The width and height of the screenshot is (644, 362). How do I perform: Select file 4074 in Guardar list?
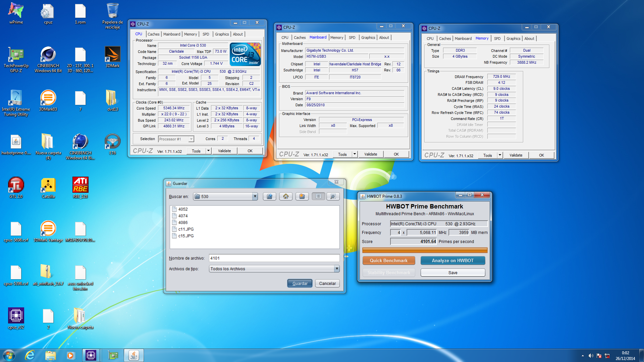180,216
